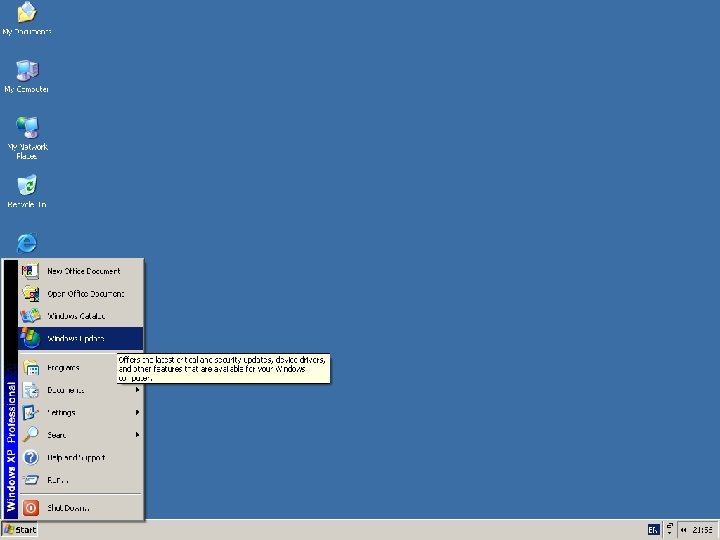Click the New Office Document icon
Viewport: 720px width, 540px height.
click(30, 271)
